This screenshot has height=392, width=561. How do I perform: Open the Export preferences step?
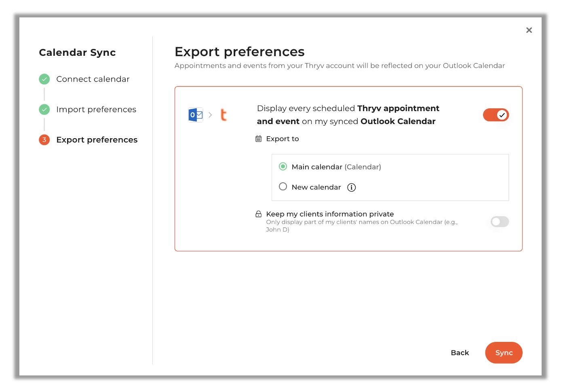click(x=97, y=140)
